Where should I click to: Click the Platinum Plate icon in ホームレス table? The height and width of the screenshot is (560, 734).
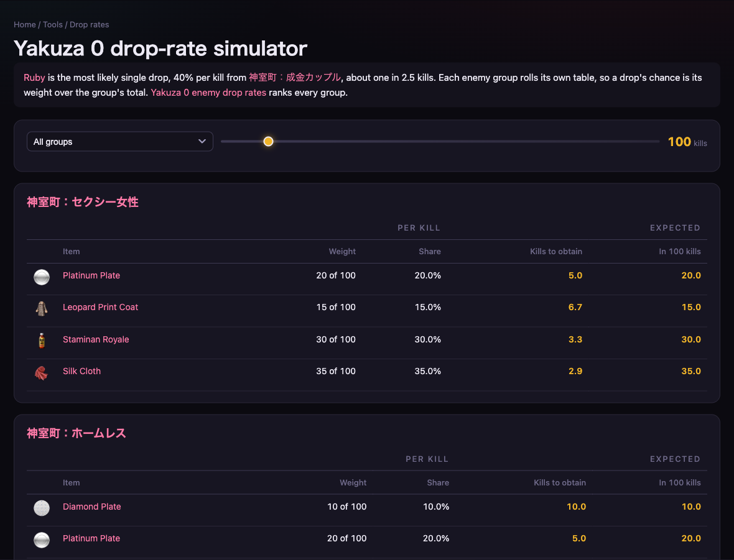click(x=42, y=540)
